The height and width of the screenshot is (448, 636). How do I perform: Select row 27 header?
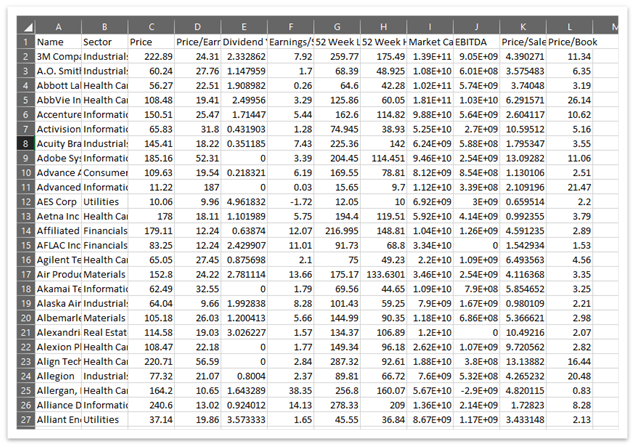tap(26, 420)
